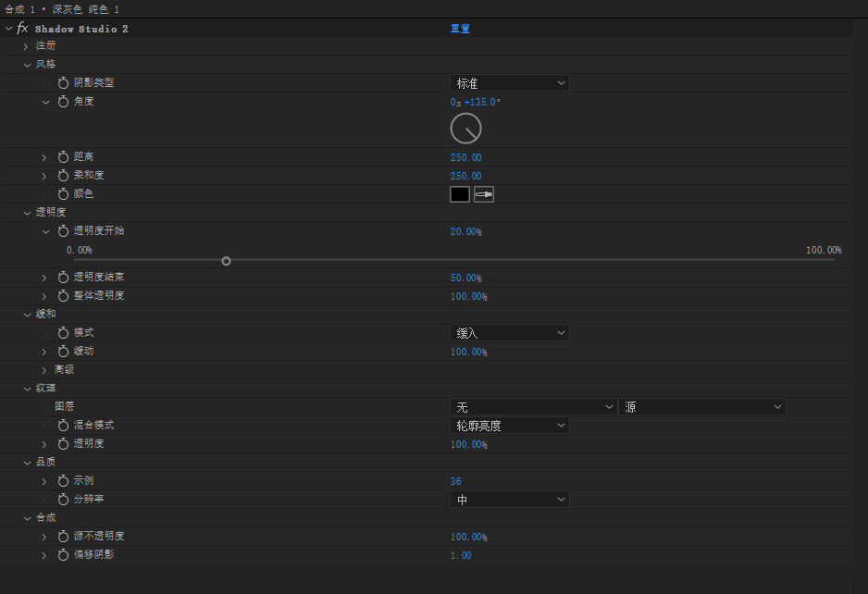This screenshot has width=868, height=594.
Task: Toggle the fx effect enable switch
Action: (x=23, y=29)
